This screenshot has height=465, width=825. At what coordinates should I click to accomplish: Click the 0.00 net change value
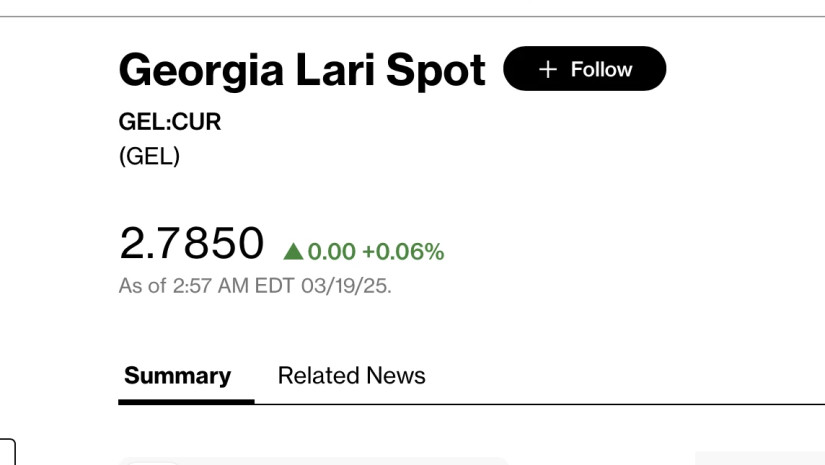click(x=331, y=251)
